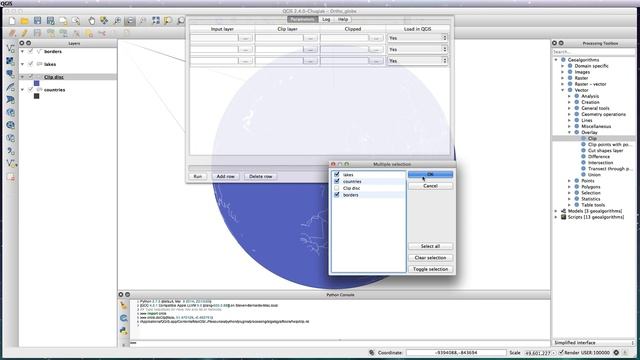Click the Current edits icon
640x360 pixels.
pos(12,33)
